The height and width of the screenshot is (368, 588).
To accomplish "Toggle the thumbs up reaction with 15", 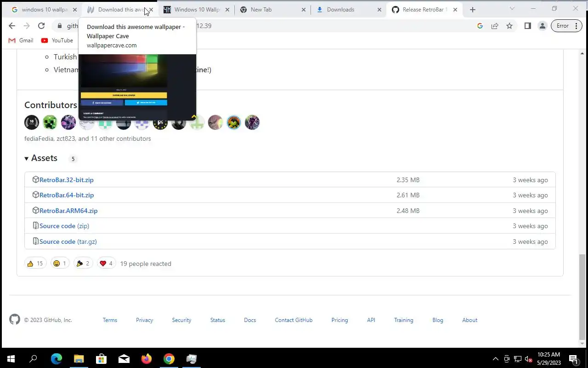I will [35, 264].
